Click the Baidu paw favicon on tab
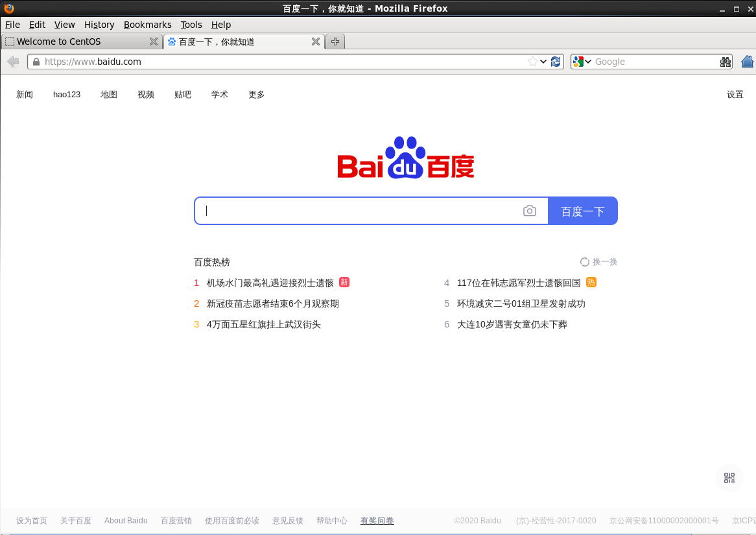The width and height of the screenshot is (756, 535). click(172, 42)
